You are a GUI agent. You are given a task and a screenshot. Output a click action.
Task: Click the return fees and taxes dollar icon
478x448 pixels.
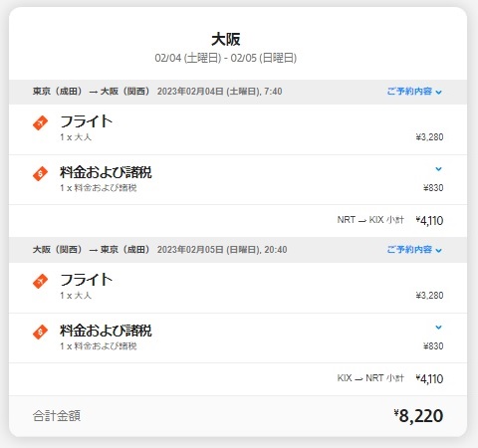(x=40, y=332)
